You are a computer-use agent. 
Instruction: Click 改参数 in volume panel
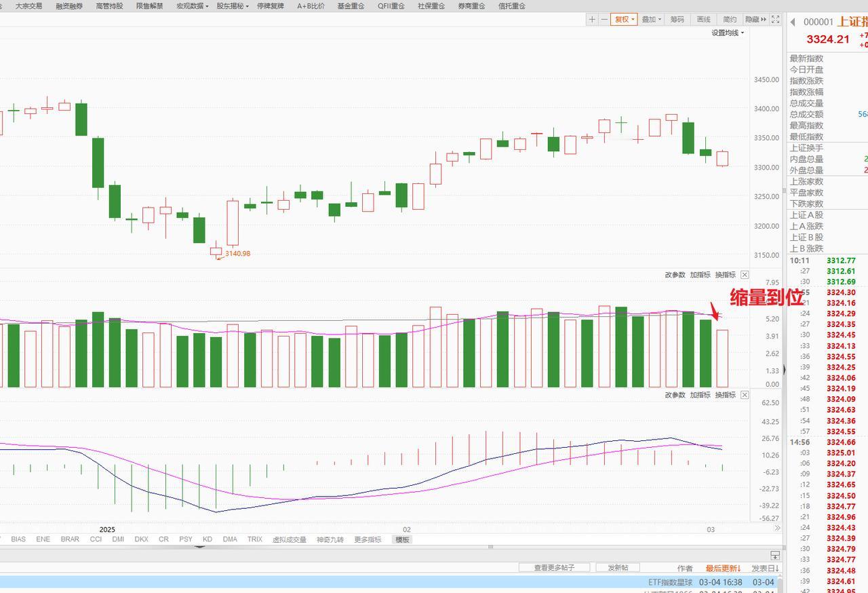pyautogui.click(x=675, y=275)
